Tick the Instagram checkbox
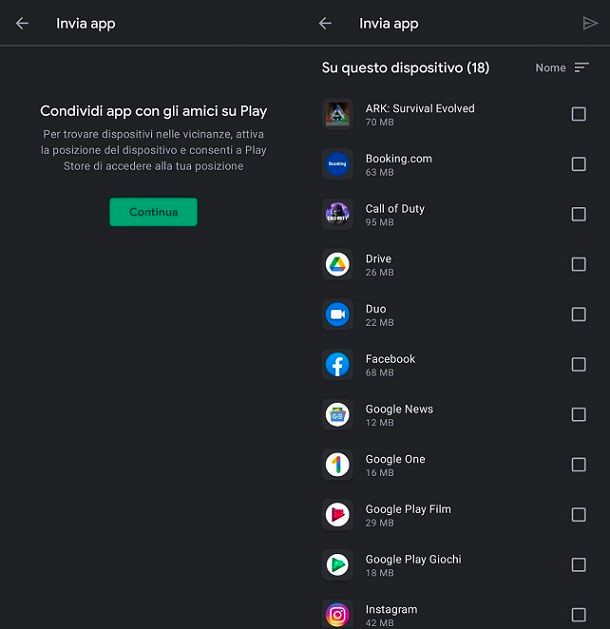 tap(578, 615)
